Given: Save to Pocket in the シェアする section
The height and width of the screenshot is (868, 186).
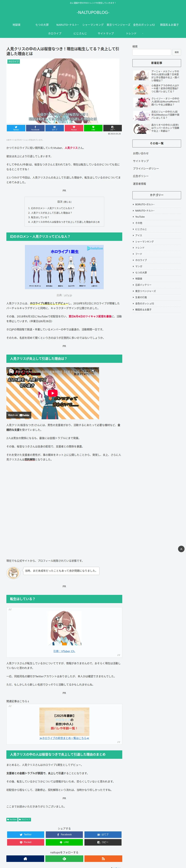Looking at the screenshot, I should (x=26, y=842).
